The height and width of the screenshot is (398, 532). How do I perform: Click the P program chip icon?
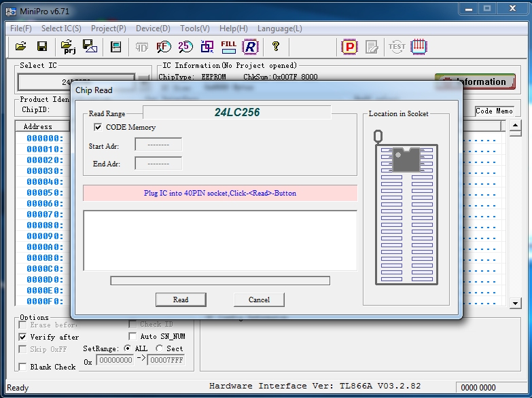click(x=349, y=46)
